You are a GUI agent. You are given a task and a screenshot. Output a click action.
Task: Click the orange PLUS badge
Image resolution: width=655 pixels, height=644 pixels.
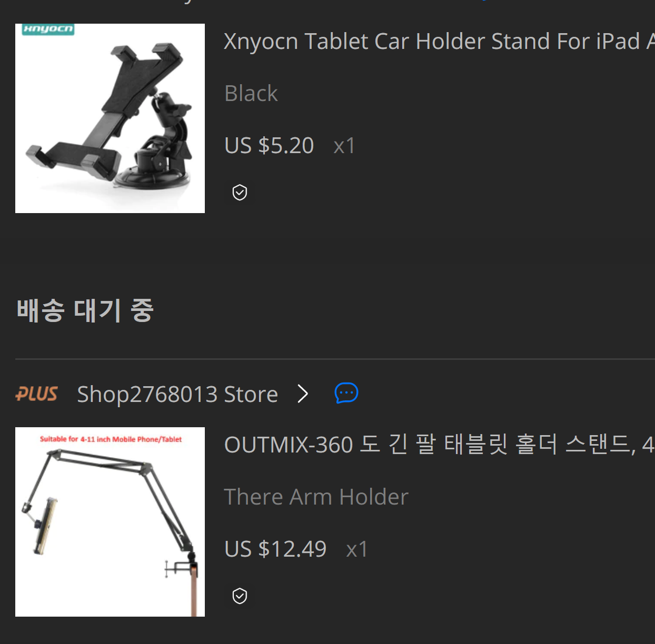pyautogui.click(x=36, y=394)
